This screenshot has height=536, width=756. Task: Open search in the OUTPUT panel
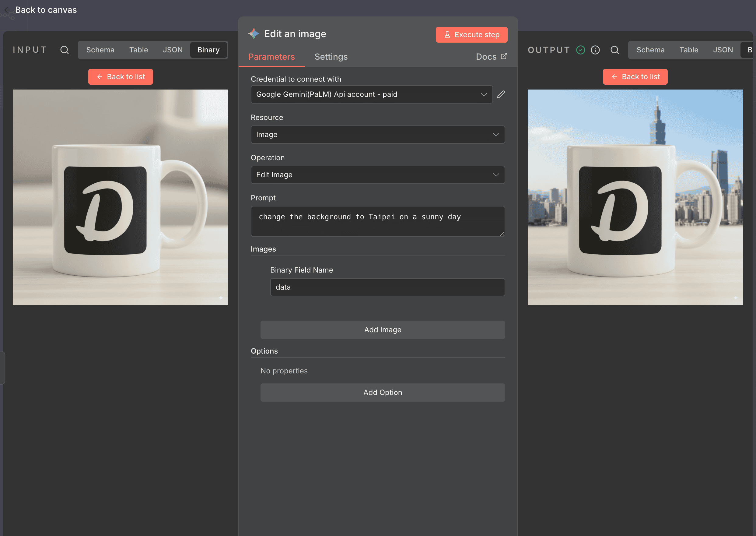pyautogui.click(x=615, y=50)
